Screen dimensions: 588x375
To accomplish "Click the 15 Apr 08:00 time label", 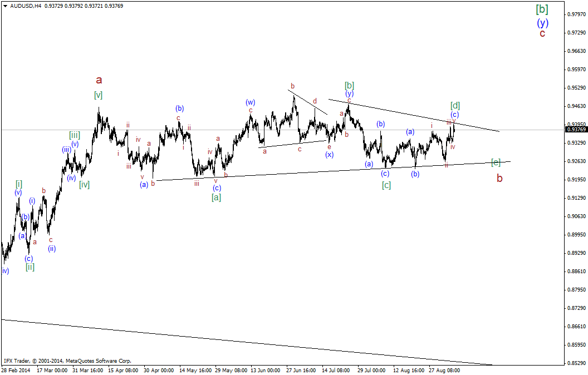I will 123,371.
